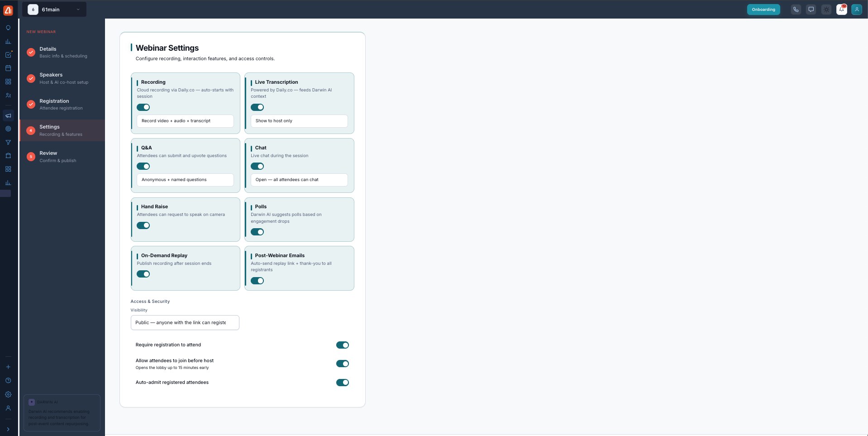This screenshot has width=868, height=436.
Task: Toggle Allow attendees to join before host
Action: (x=343, y=364)
